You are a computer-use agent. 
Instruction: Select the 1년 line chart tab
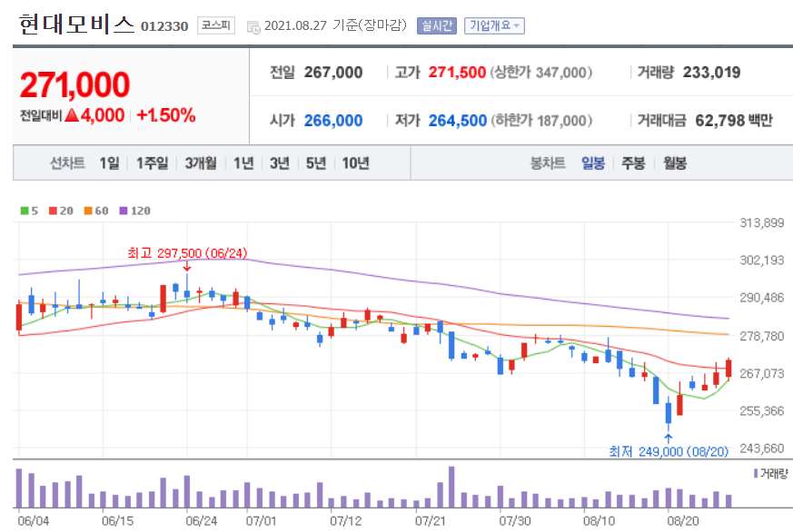pos(243,163)
